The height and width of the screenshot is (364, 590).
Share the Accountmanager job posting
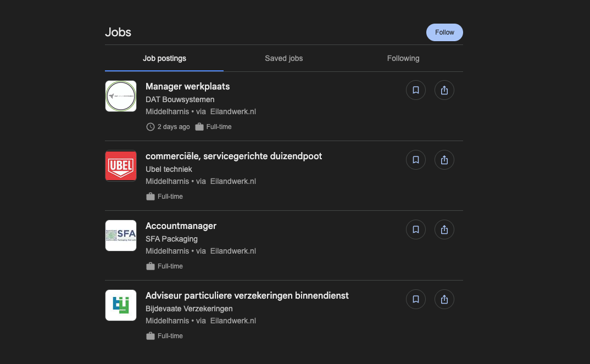[x=444, y=229]
